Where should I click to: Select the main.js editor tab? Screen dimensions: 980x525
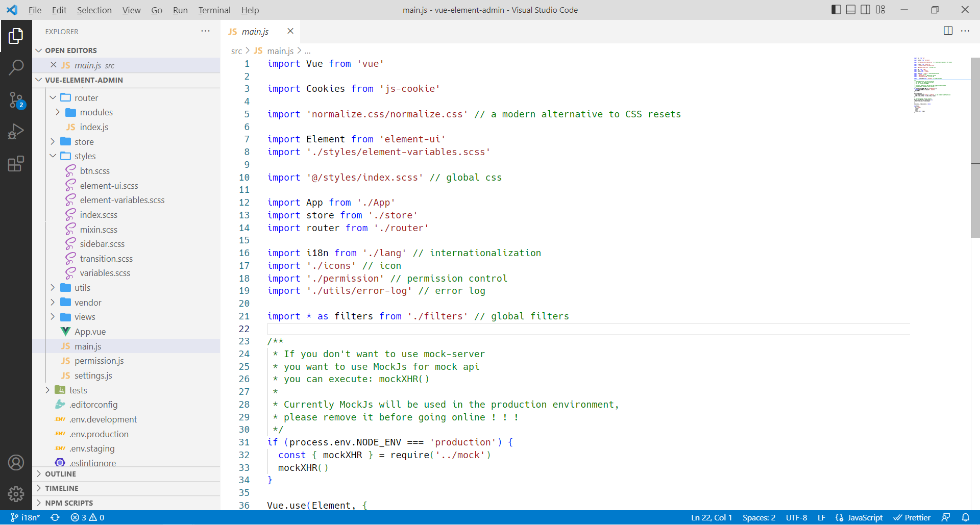tap(255, 32)
